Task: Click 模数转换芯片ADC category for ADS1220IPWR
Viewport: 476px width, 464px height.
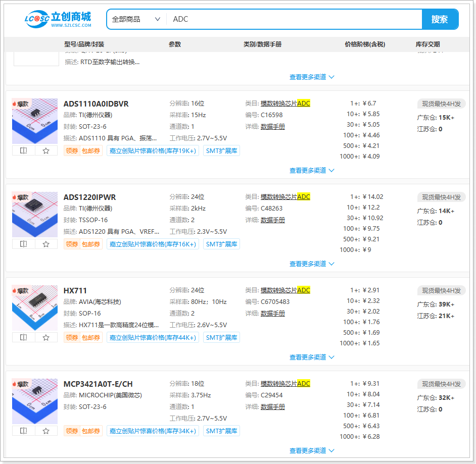Action: click(285, 197)
